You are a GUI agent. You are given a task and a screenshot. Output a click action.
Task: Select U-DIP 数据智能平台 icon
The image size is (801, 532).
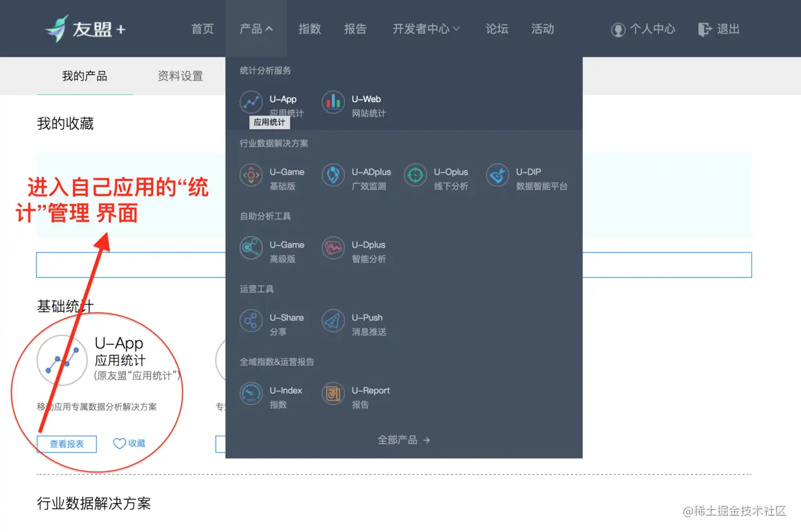[497, 175]
